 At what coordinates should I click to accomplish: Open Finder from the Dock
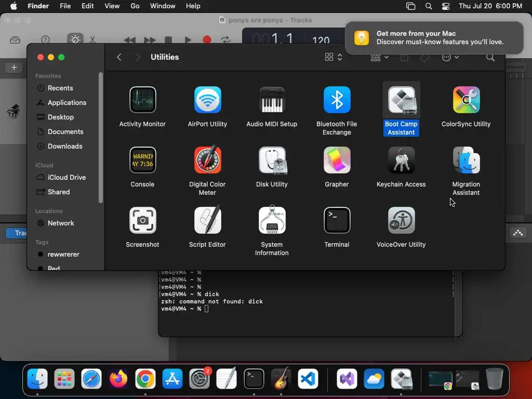point(37,379)
